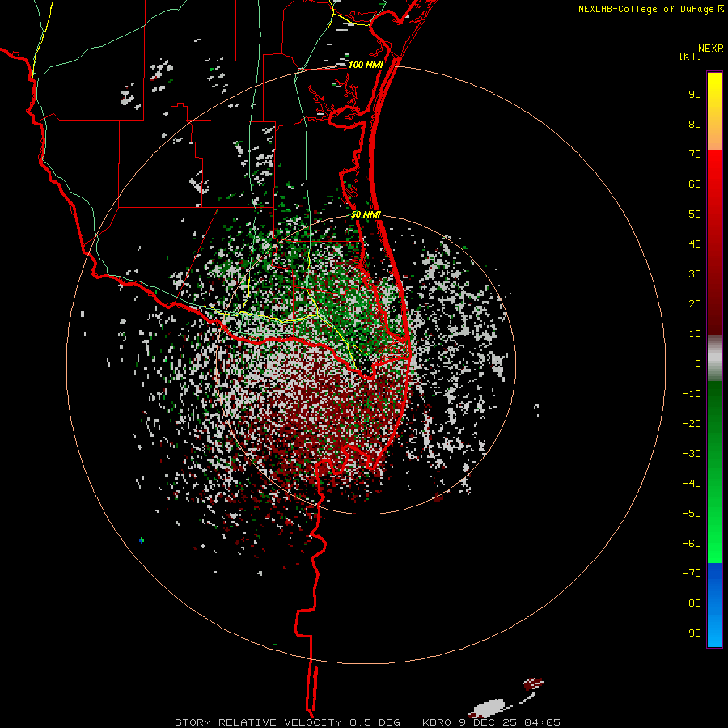Click the -60 value on velocity scale
This screenshot has width=728, height=728.
692,544
